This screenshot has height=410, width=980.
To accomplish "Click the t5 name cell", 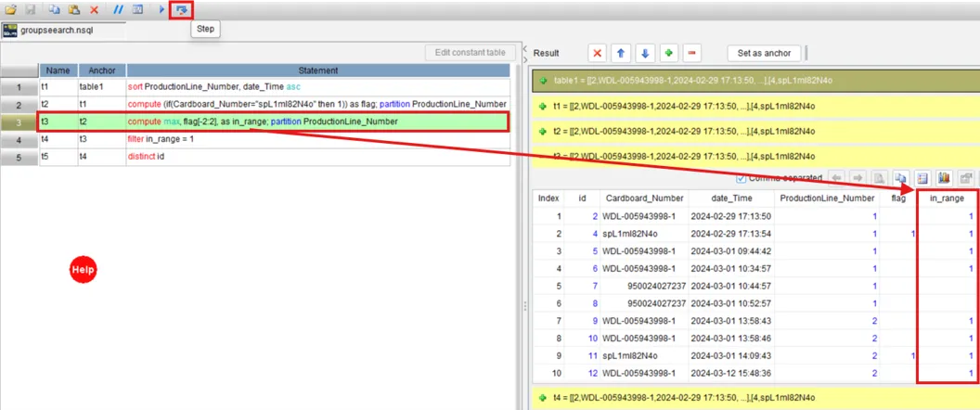I will [58, 157].
